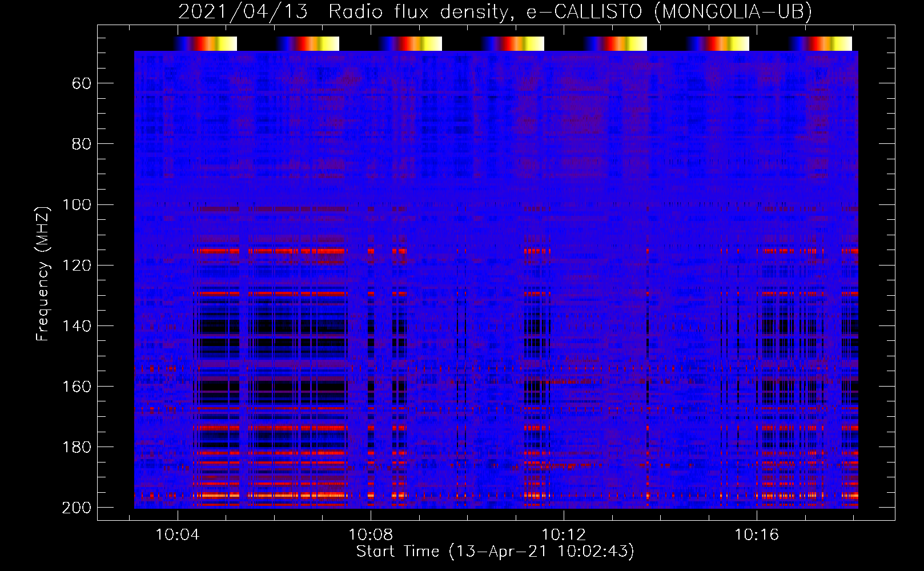Click the 10:16 time tick label
Image resolution: width=924 pixels, height=571 pixels.
click(x=757, y=534)
